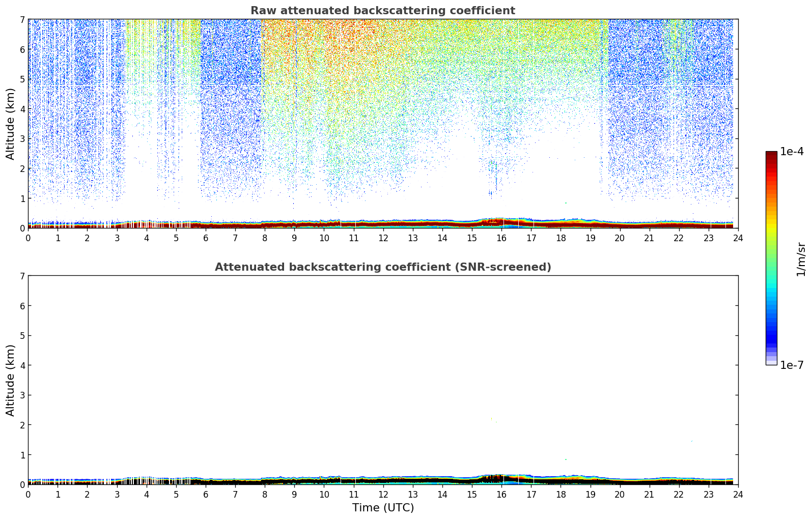Click time tick "6" under the raw plot

pyautogui.click(x=206, y=238)
